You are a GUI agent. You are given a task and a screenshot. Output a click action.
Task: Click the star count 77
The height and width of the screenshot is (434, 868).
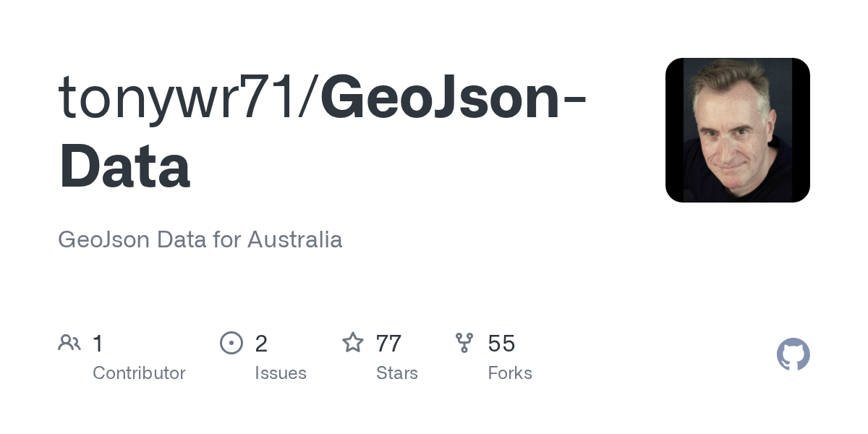pos(388,344)
